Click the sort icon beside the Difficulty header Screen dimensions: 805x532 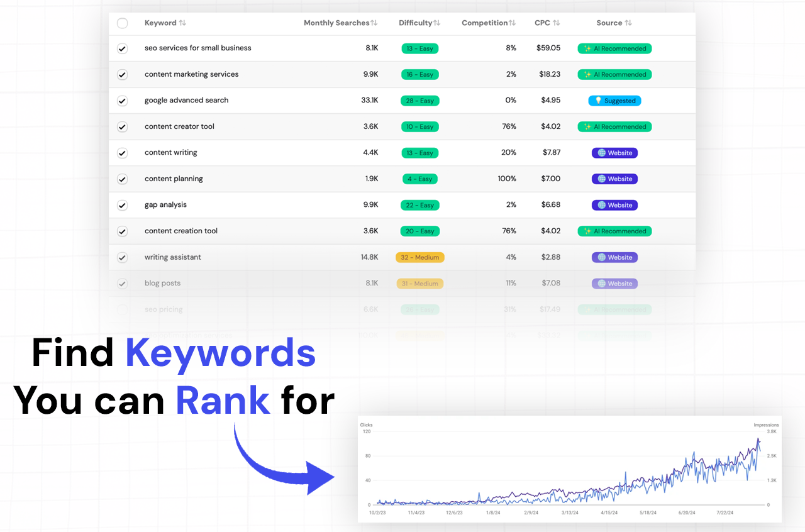pos(436,23)
